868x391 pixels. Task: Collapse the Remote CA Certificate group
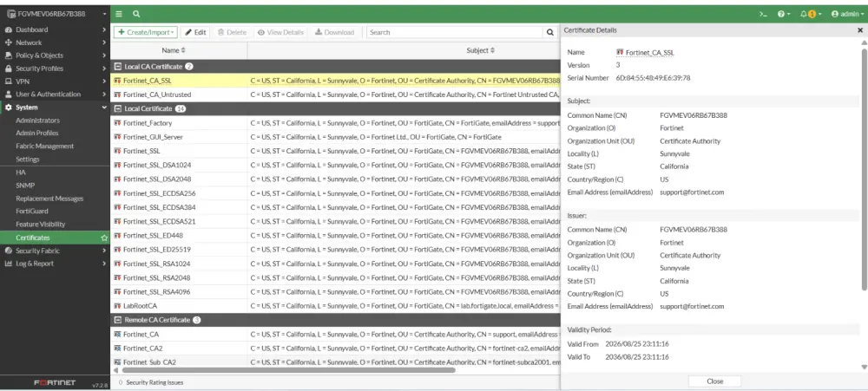(x=117, y=320)
